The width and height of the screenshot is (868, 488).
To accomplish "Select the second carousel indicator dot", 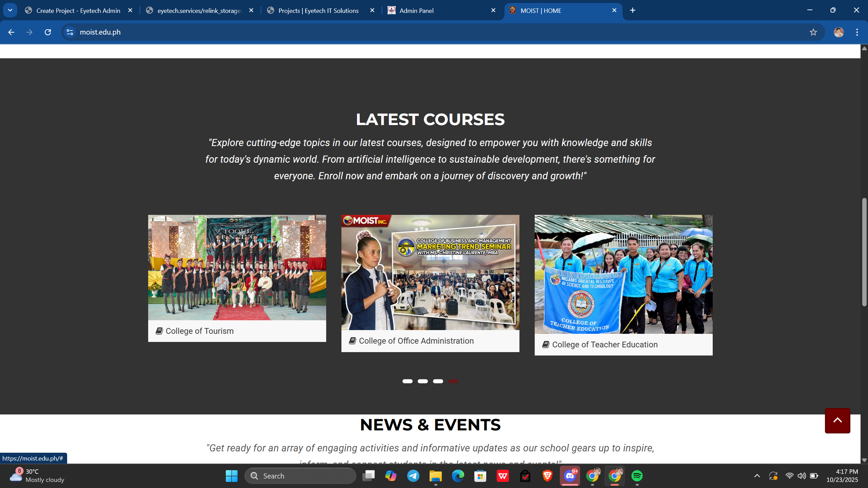I will point(422,381).
